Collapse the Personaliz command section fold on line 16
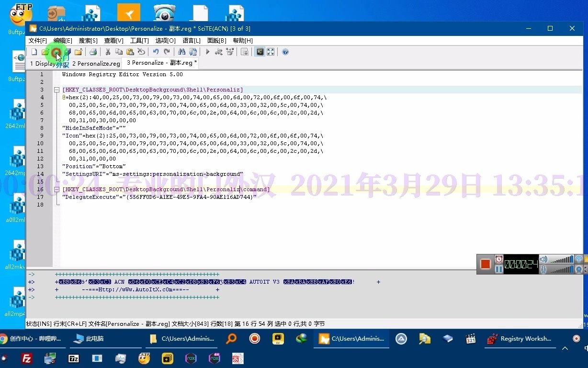Image resolution: width=588 pixels, height=368 pixels. click(57, 189)
